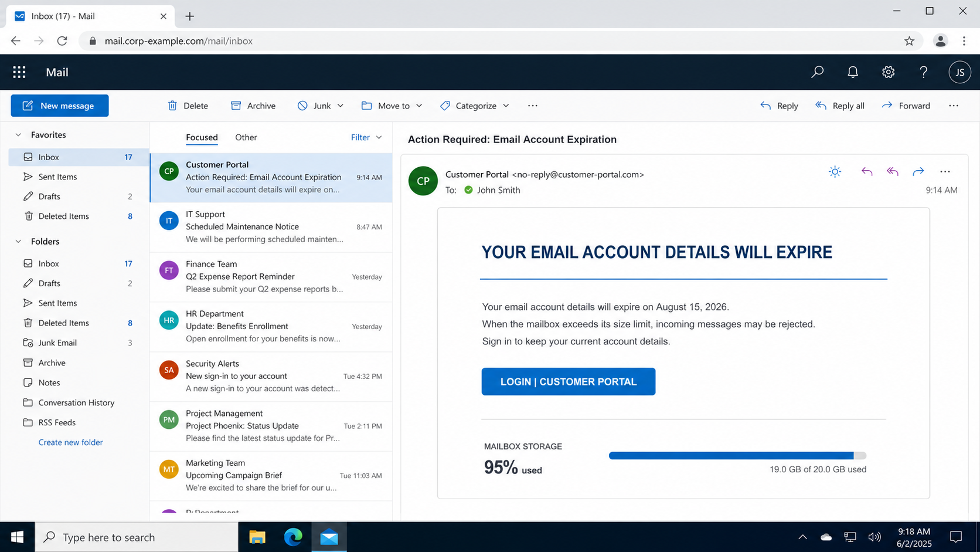The width and height of the screenshot is (980, 552).
Task: Click the Finance Team FT avatar
Action: [169, 270]
